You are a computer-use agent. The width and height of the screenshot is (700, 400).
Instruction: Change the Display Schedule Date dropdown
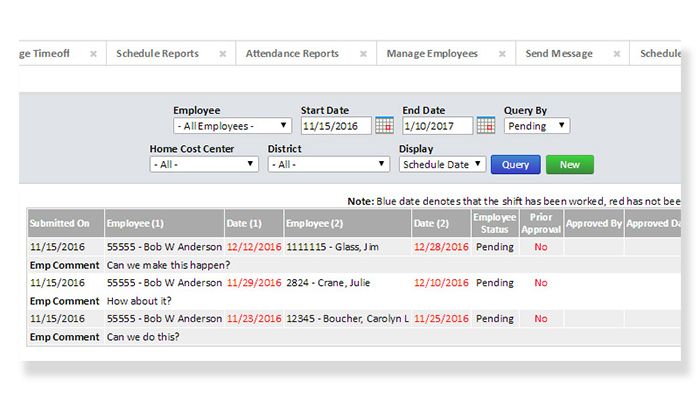coord(442,164)
